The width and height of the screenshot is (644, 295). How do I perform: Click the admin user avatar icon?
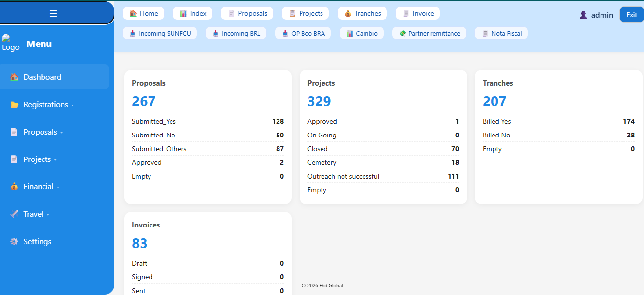click(x=583, y=15)
